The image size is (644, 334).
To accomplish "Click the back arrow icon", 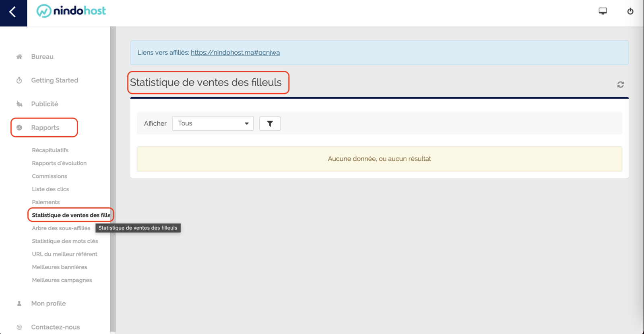I will tap(13, 12).
